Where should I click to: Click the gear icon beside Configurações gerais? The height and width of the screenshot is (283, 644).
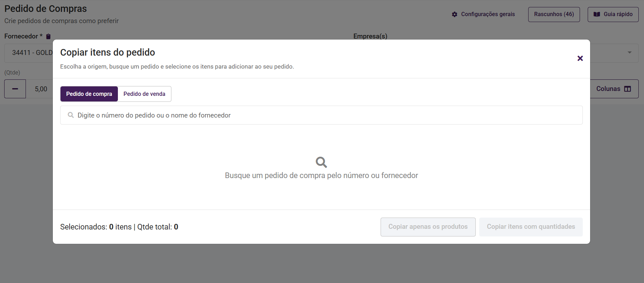click(x=454, y=14)
